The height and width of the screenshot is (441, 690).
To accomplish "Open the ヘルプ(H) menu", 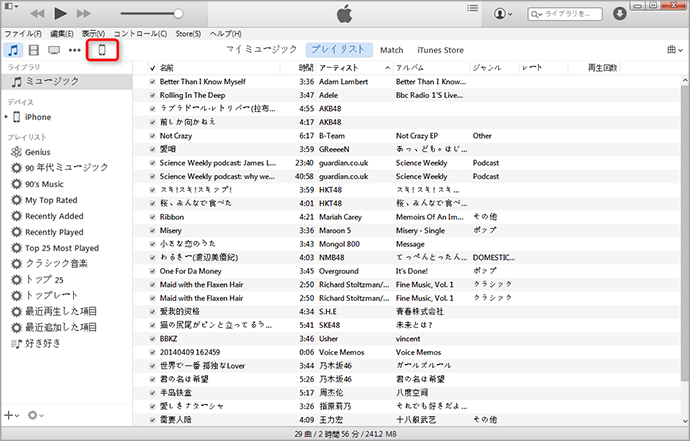I will click(x=225, y=34).
